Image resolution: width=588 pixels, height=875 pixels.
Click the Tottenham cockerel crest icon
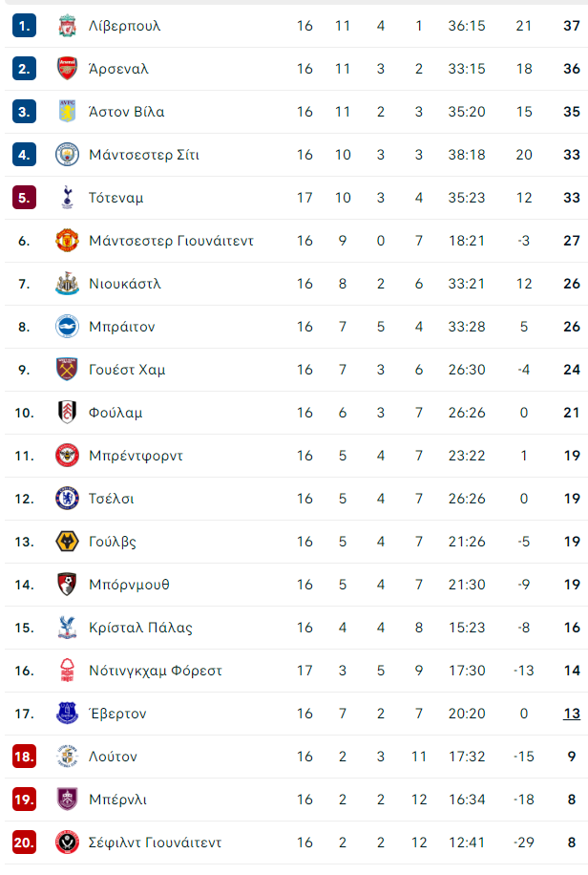point(67,198)
